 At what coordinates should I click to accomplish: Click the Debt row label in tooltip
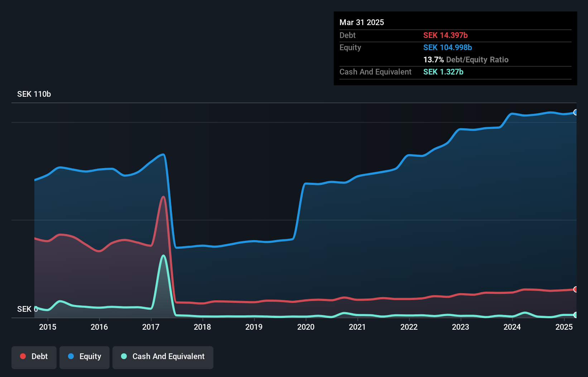tap(347, 35)
